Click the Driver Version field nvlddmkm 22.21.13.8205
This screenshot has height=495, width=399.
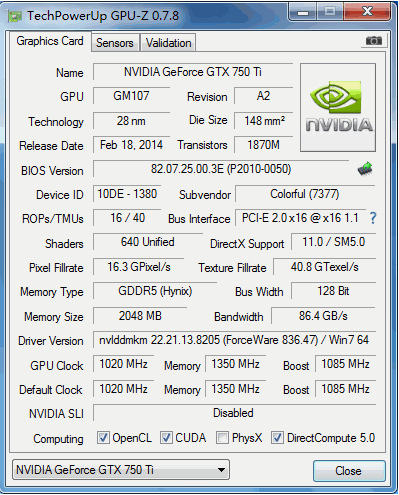(234, 340)
